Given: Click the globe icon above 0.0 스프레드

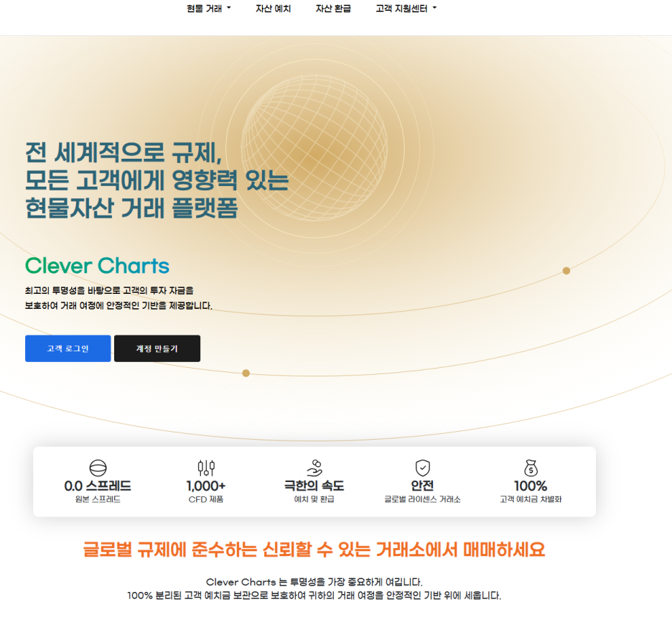Looking at the screenshot, I should pos(98,468).
